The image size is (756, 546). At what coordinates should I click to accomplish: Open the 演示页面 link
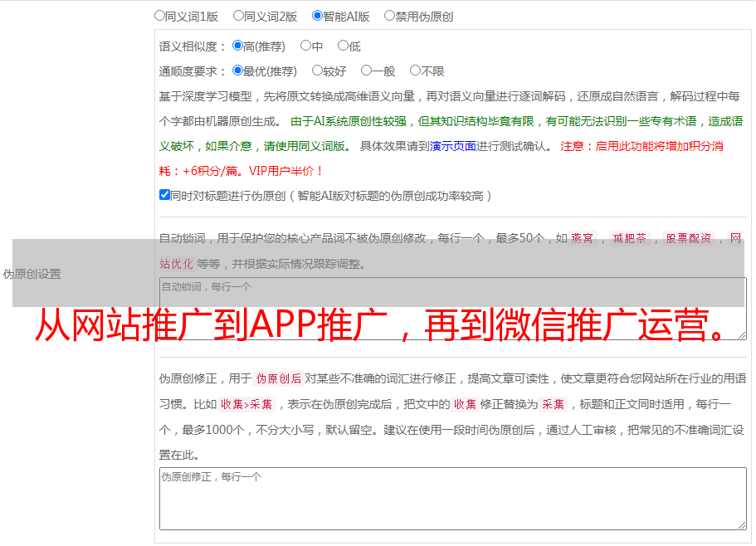point(453,146)
